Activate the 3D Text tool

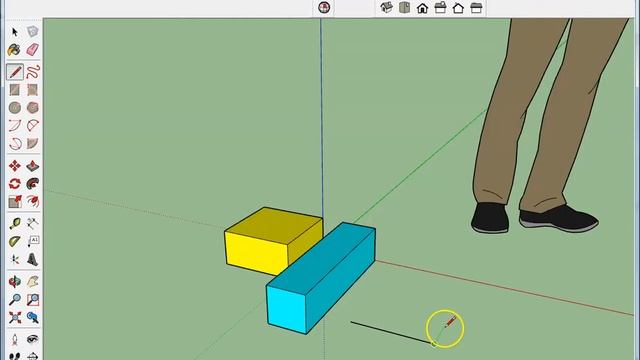pos(33,259)
